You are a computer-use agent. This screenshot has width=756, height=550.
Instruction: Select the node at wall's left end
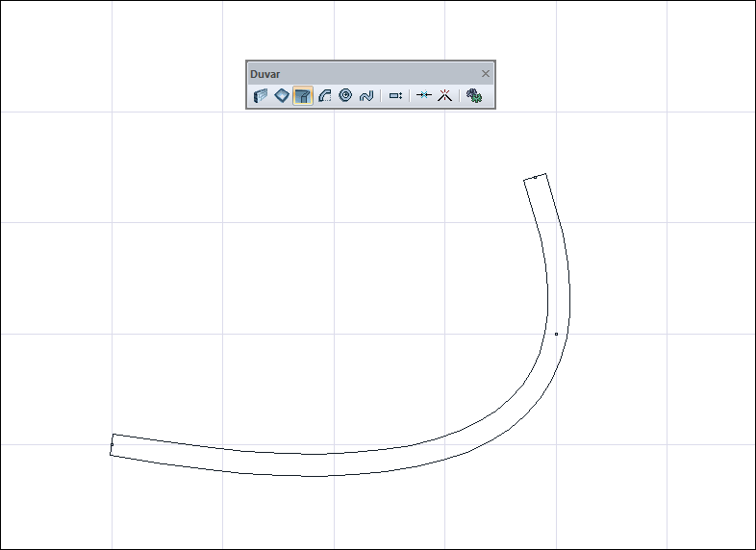pyautogui.click(x=112, y=445)
